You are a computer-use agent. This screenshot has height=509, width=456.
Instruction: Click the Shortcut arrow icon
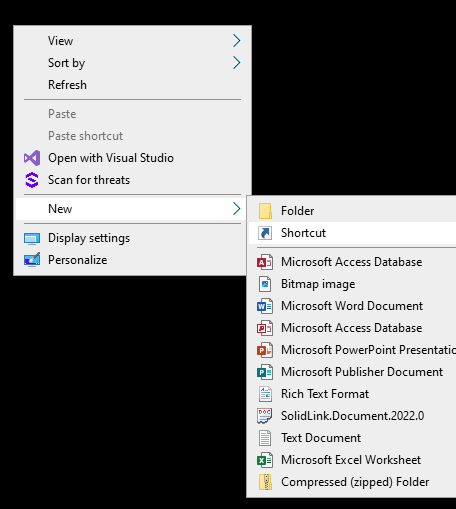(265, 233)
